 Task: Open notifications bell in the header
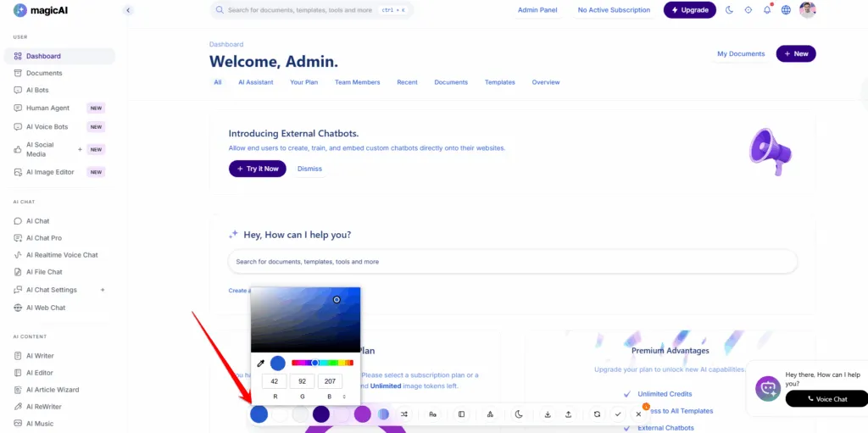tap(766, 10)
